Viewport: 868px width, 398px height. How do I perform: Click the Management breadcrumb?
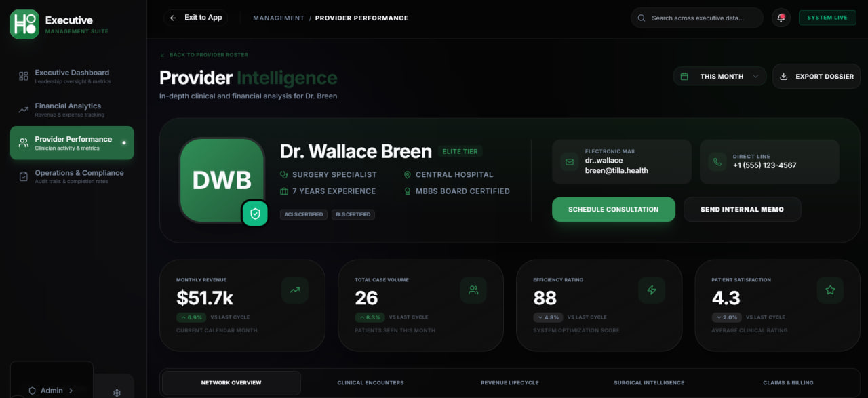[279, 18]
